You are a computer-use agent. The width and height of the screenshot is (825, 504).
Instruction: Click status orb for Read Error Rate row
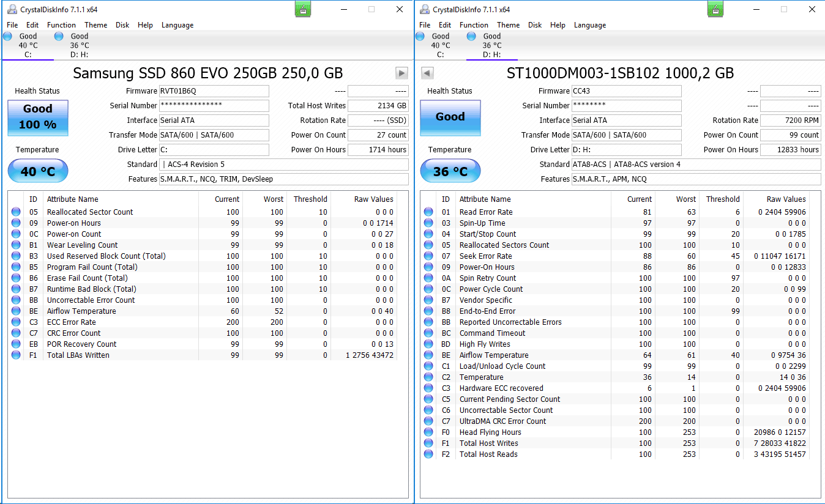pyautogui.click(x=428, y=212)
